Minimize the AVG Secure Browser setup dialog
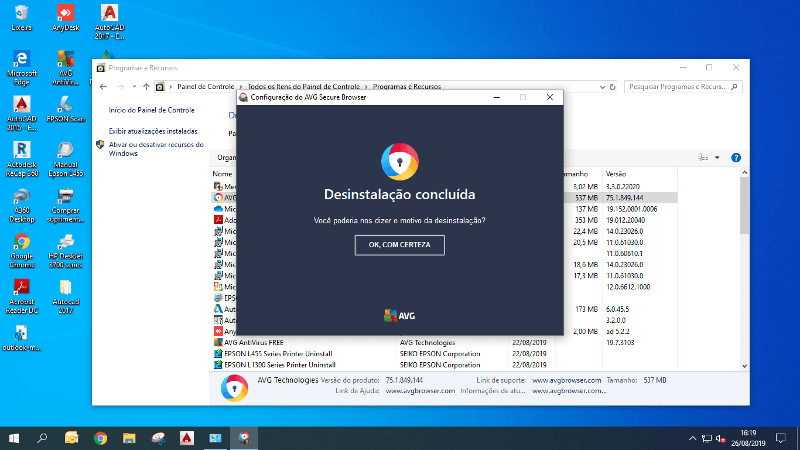Image resolution: width=800 pixels, height=450 pixels. point(496,97)
